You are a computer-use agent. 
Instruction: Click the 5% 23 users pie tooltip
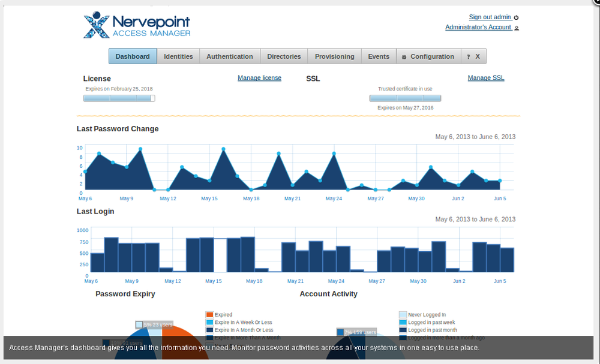[x=154, y=324]
